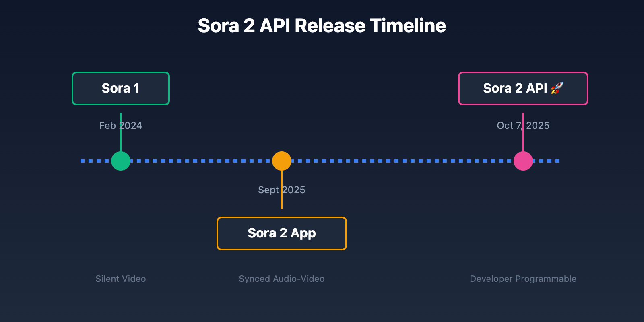Click the pink Oct 7 timeline dot
The height and width of the screenshot is (322, 644).
523,161
